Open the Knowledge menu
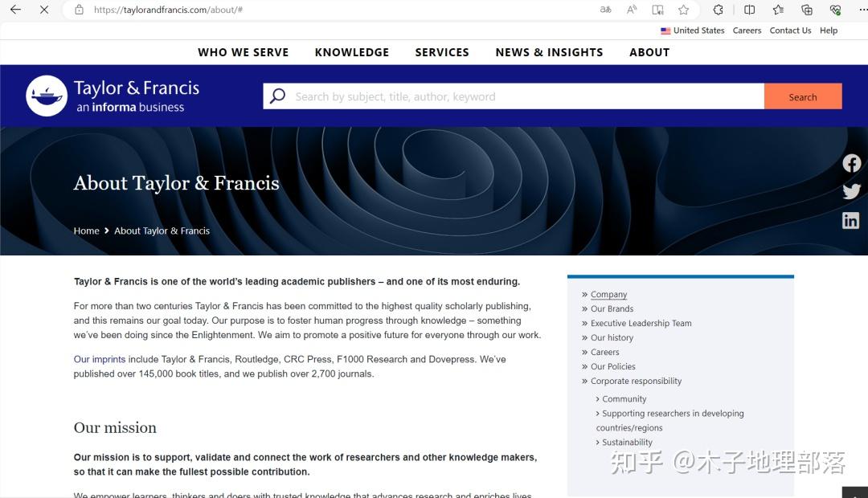Image resolution: width=868 pixels, height=498 pixels. 352,52
